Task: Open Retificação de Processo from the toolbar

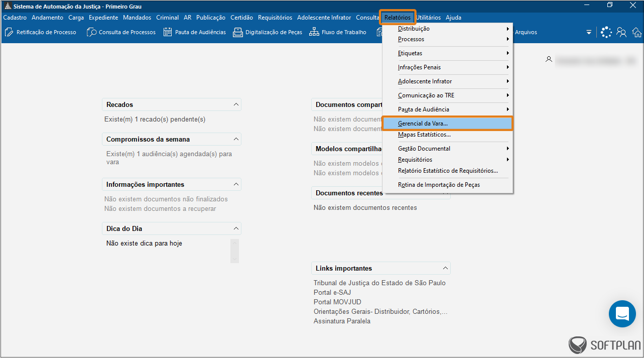Action: tap(41, 32)
